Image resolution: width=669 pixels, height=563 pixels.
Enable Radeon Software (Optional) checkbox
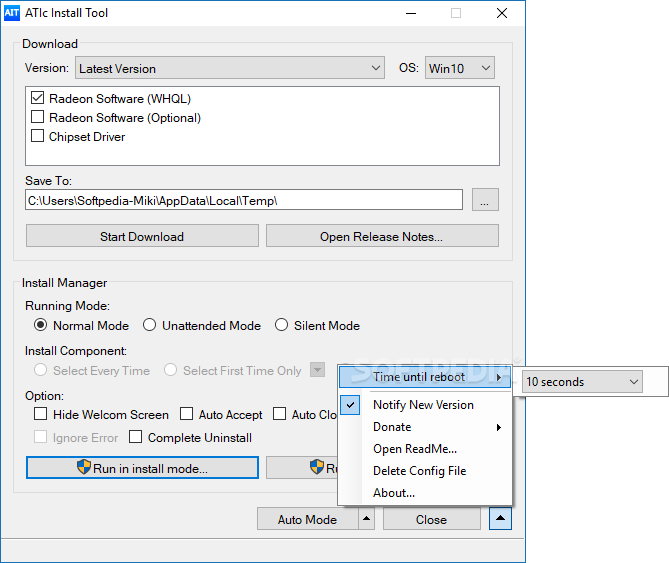click(x=38, y=117)
